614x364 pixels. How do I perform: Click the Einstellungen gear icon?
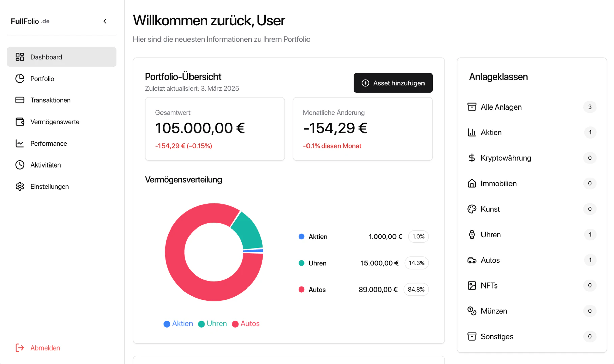click(x=20, y=186)
